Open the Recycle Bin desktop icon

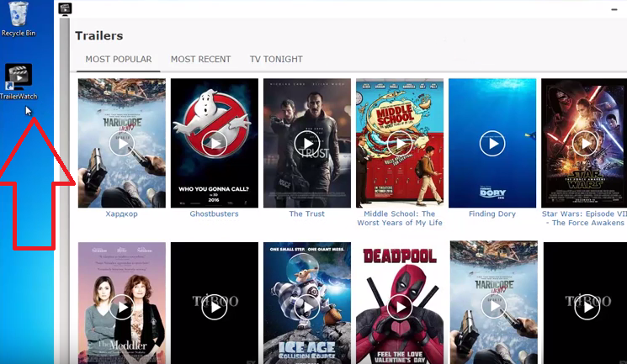18,17
